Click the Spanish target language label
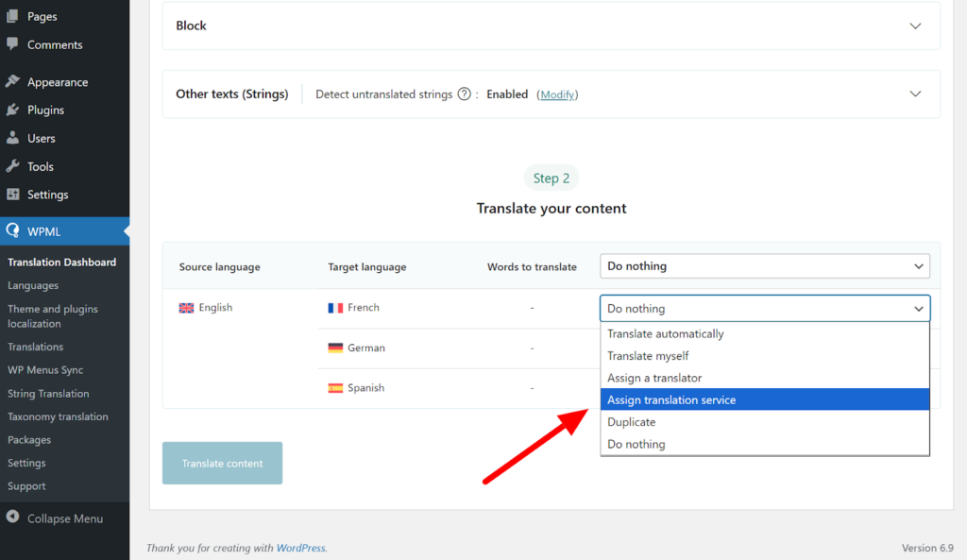The height and width of the screenshot is (560, 967). pyautogui.click(x=365, y=388)
